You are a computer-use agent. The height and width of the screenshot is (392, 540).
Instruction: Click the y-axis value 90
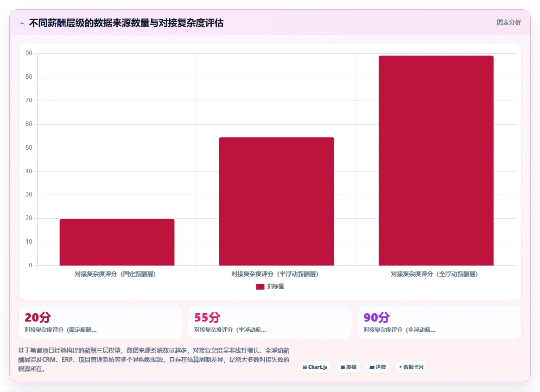pyautogui.click(x=29, y=53)
